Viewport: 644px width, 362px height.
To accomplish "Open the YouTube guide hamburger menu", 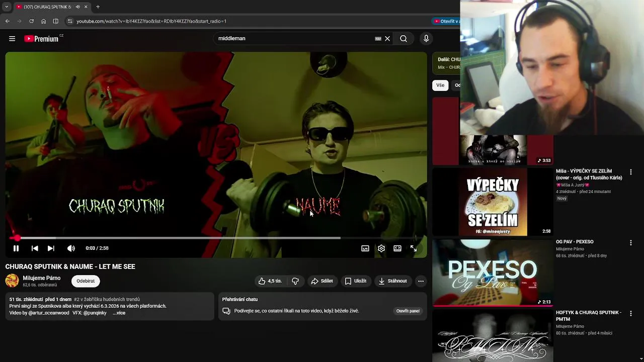I will pyautogui.click(x=12, y=39).
